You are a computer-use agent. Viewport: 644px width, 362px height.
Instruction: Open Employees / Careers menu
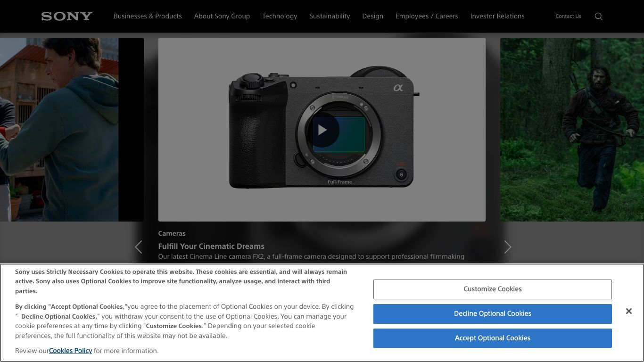click(427, 16)
